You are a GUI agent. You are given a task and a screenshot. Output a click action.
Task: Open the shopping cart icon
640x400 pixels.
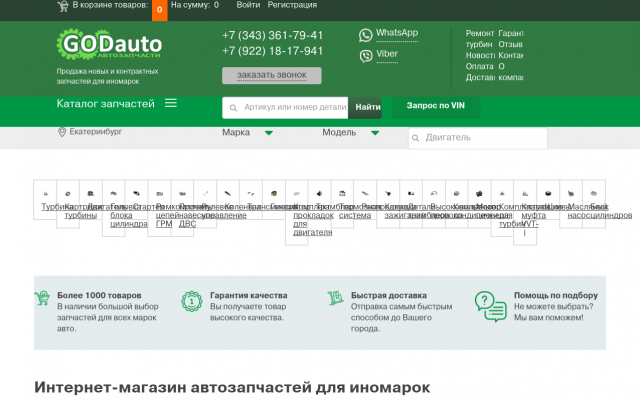click(x=63, y=6)
